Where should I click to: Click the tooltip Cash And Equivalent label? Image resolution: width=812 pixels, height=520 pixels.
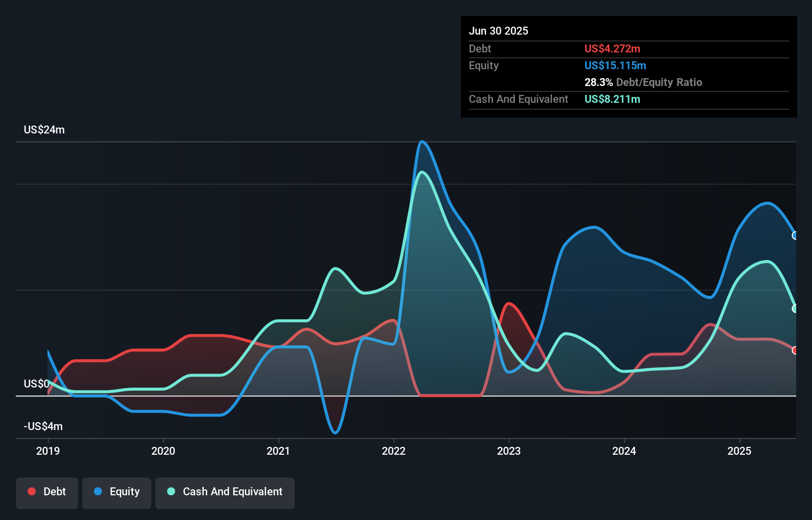(x=518, y=99)
